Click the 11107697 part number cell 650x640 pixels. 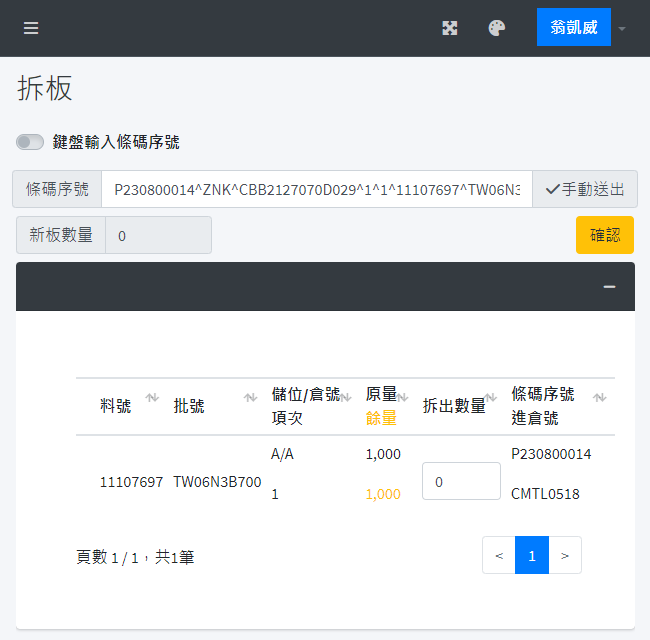131,482
